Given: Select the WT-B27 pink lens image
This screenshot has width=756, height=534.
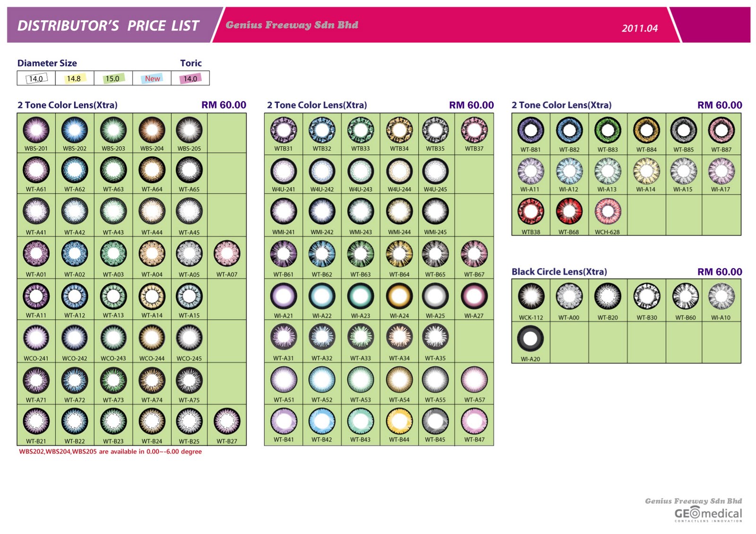Looking at the screenshot, I should (x=227, y=421).
